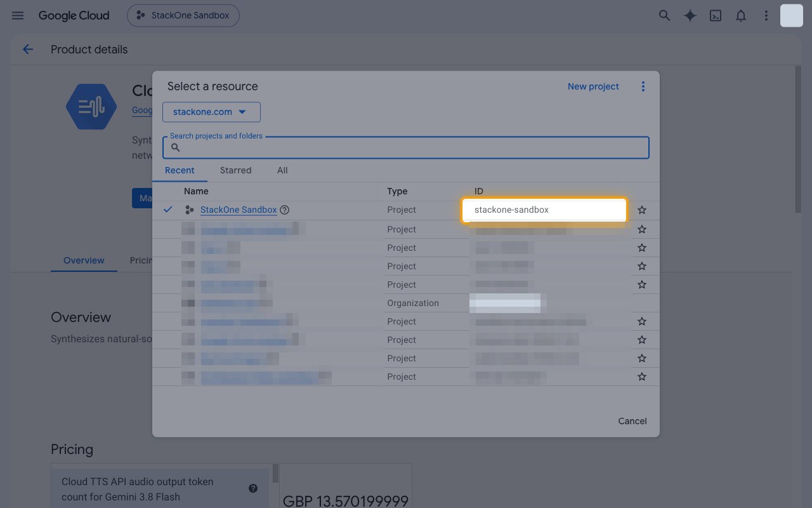The width and height of the screenshot is (812, 508).
Task: Click the Name column header
Action: point(196,191)
